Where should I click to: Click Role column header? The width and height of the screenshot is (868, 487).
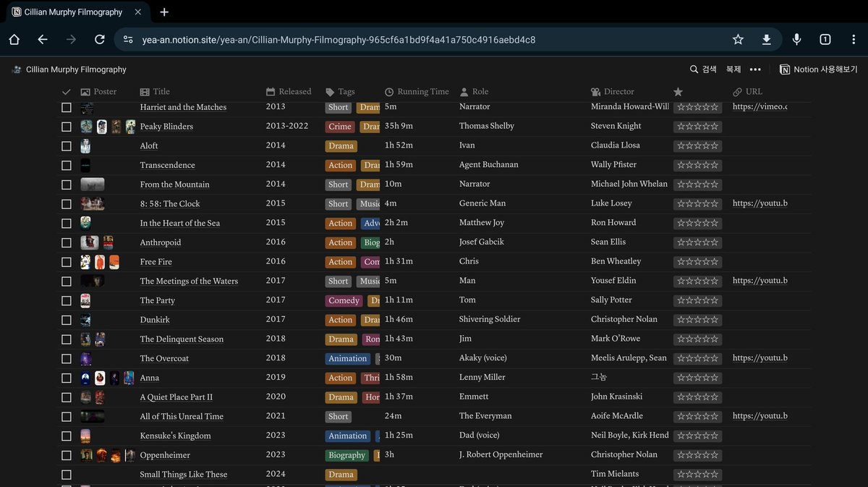475,92
